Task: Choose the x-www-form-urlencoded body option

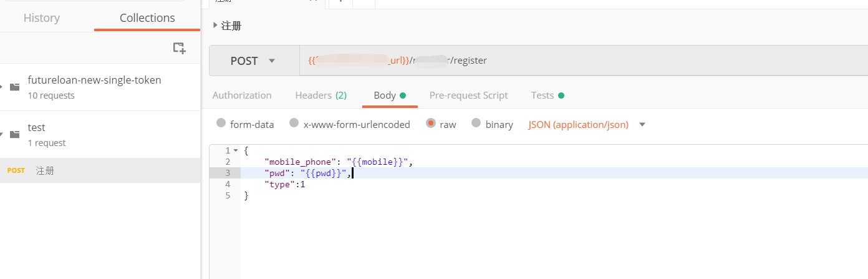Action: [x=294, y=124]
